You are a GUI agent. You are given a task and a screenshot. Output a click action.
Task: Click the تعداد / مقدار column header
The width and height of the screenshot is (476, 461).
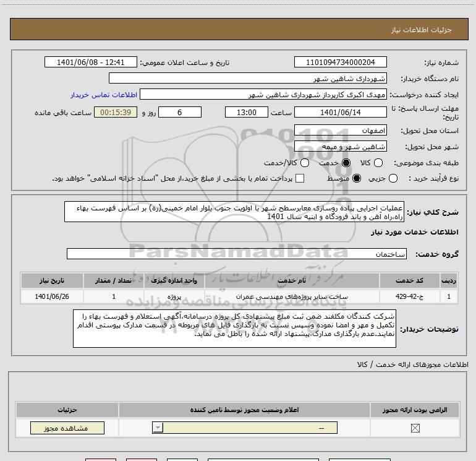114,280
